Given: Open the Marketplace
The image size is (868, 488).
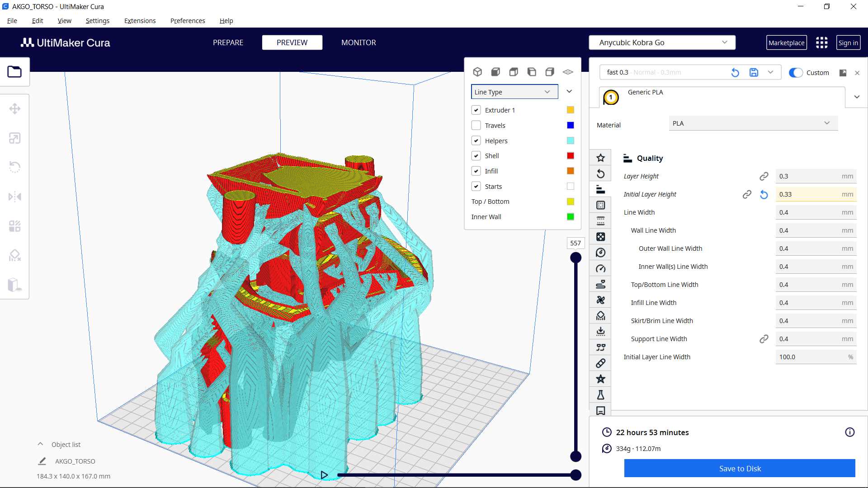Looking at the screenshot, I should tap(786, 42).
